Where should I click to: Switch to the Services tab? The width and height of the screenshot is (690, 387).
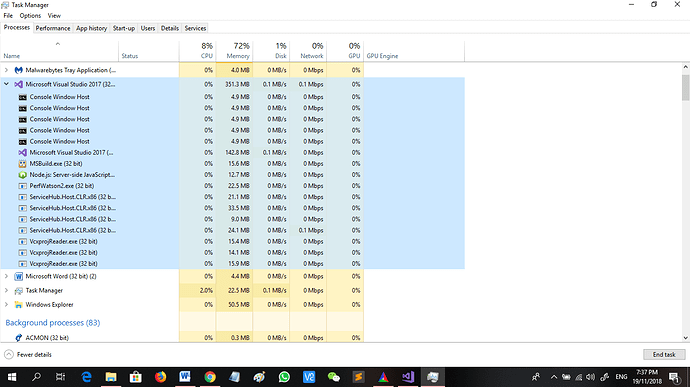pyautogui.click(x=195, y=28)
